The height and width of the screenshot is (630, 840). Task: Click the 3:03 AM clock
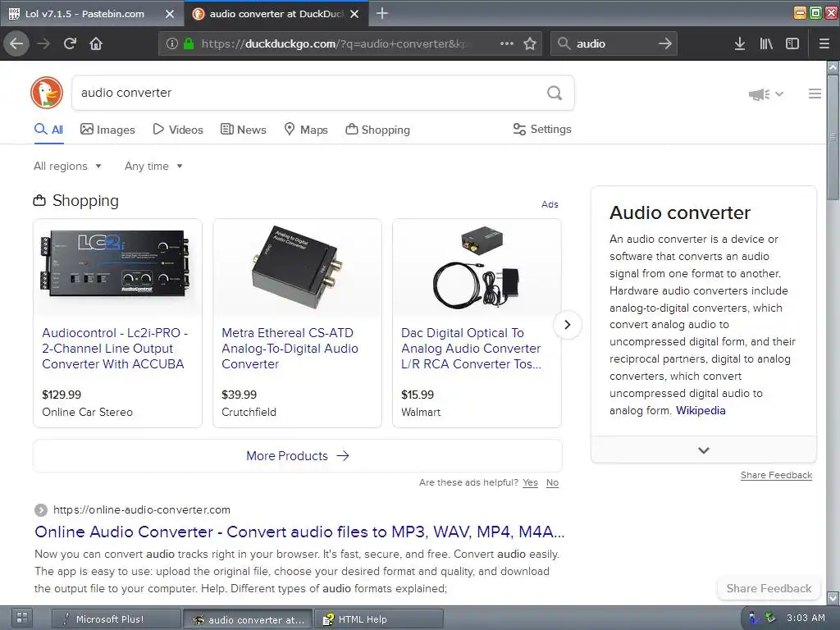pos(806,618)
